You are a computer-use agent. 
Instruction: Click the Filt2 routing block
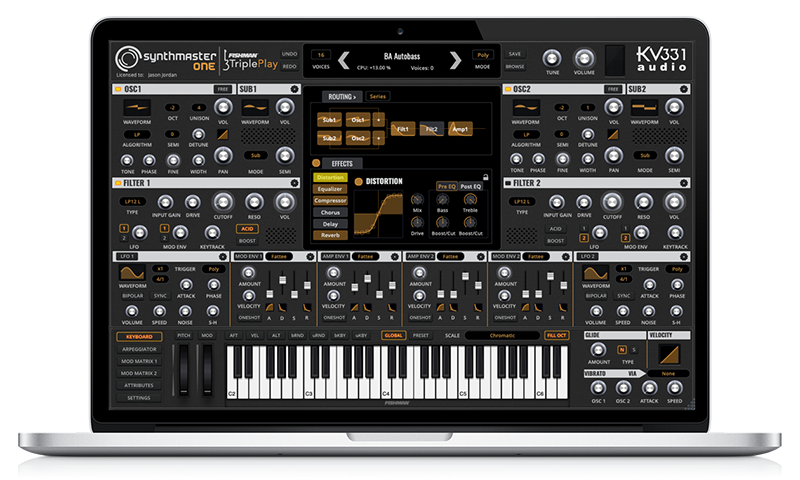[431, 129]
